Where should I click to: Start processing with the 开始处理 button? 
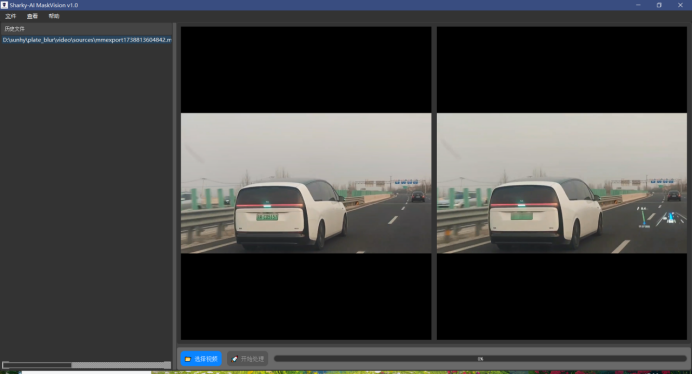248,359
